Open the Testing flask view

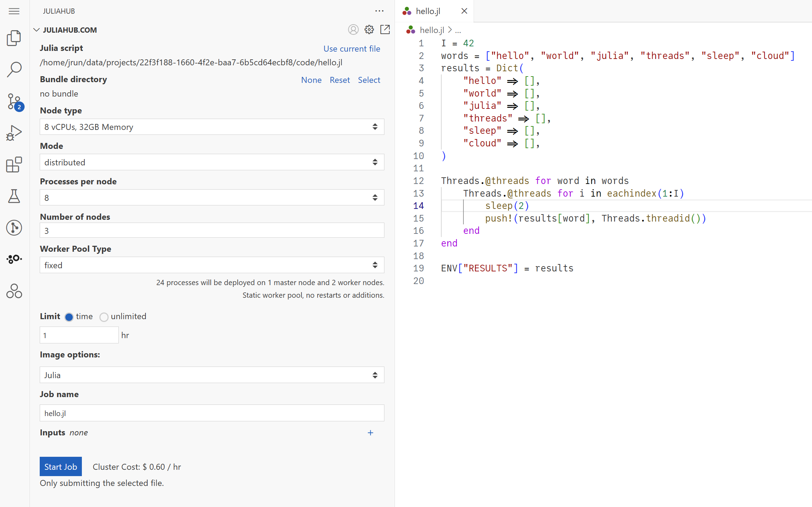[x=14, y=196]
